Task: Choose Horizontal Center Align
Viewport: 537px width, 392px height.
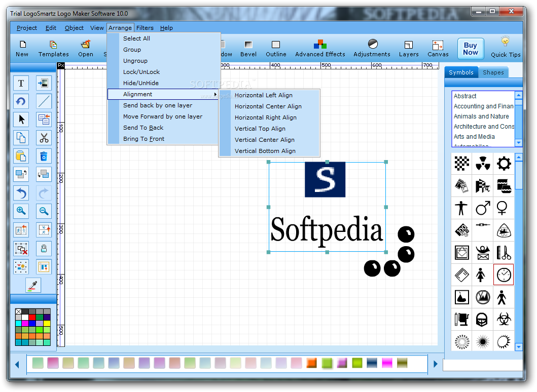Action: [x=269, y=106]
